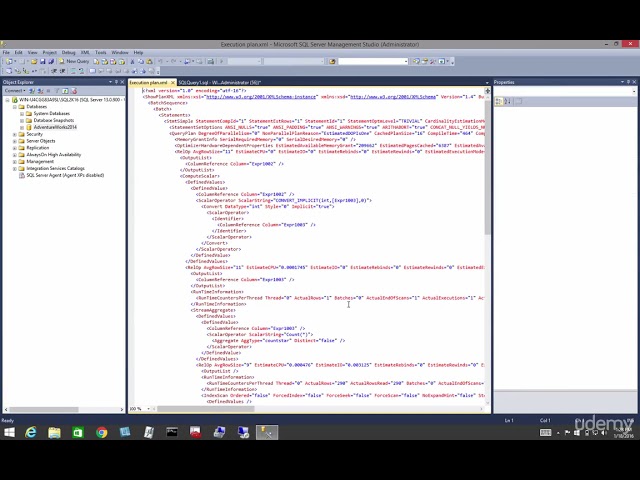Viewport: 640px width, 480px height.
Task: Click the Paste icon in toolbar
Action: tap(149, 61)
